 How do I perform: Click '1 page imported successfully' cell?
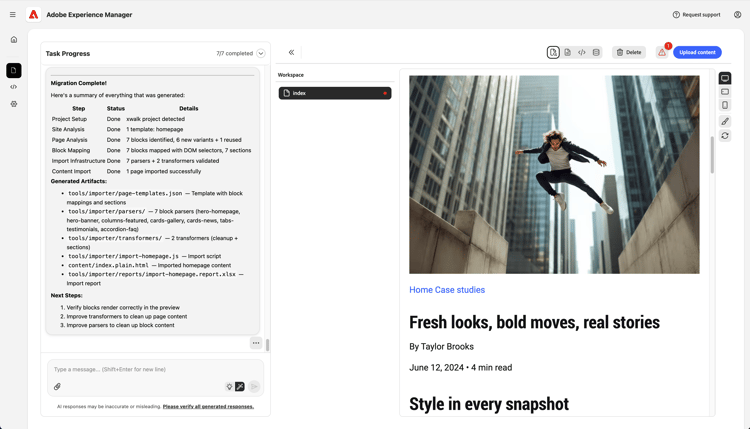tap(164, 171)
